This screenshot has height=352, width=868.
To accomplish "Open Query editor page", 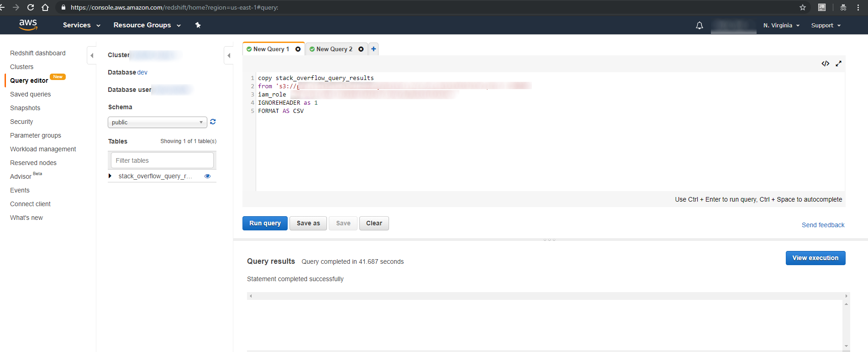I will coord(29,80).
